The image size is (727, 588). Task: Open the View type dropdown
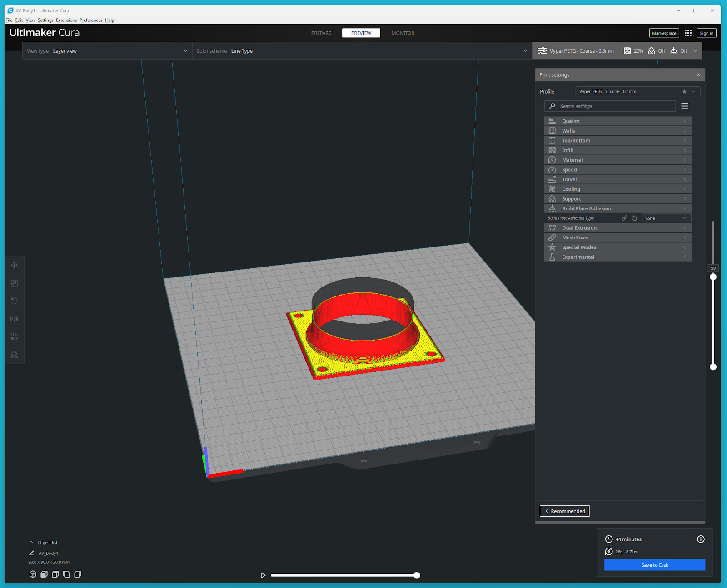pyautogui.click(x=107, y=51)
